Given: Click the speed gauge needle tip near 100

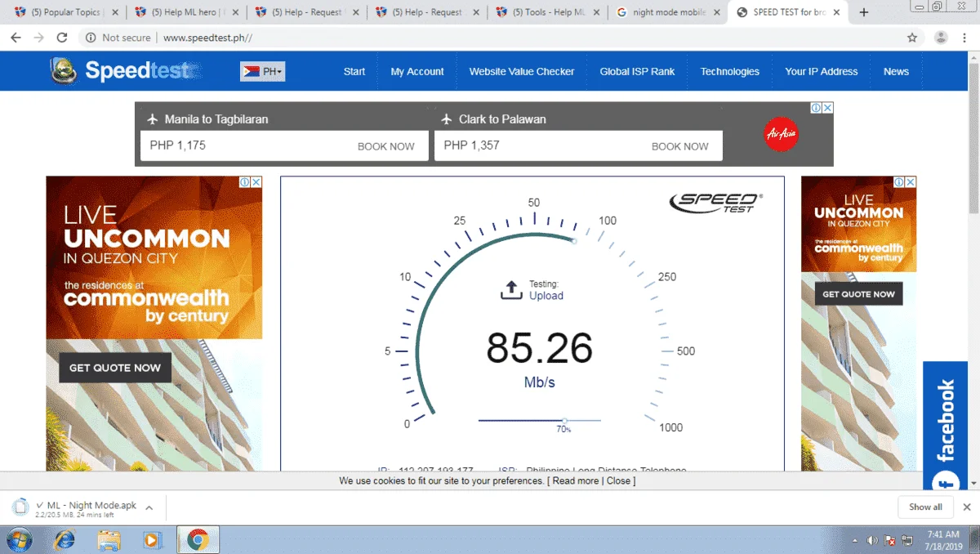Looking at the screenshot, I should click(x=574, y=241).
